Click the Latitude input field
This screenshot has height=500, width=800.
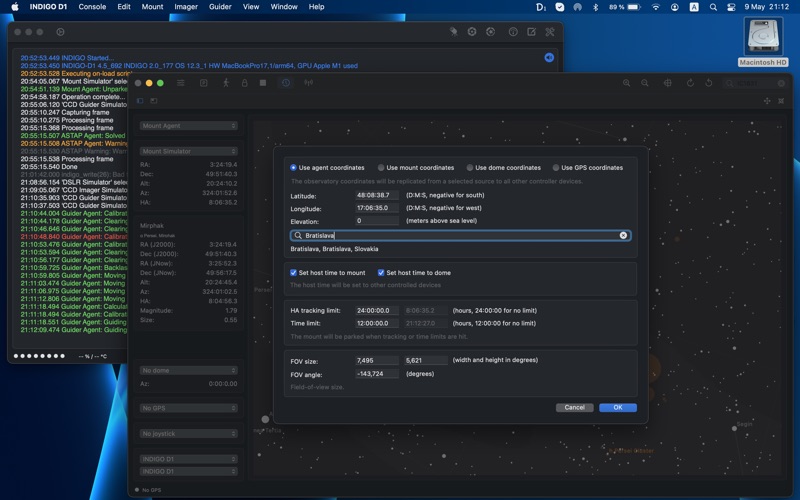click(377, 195)
